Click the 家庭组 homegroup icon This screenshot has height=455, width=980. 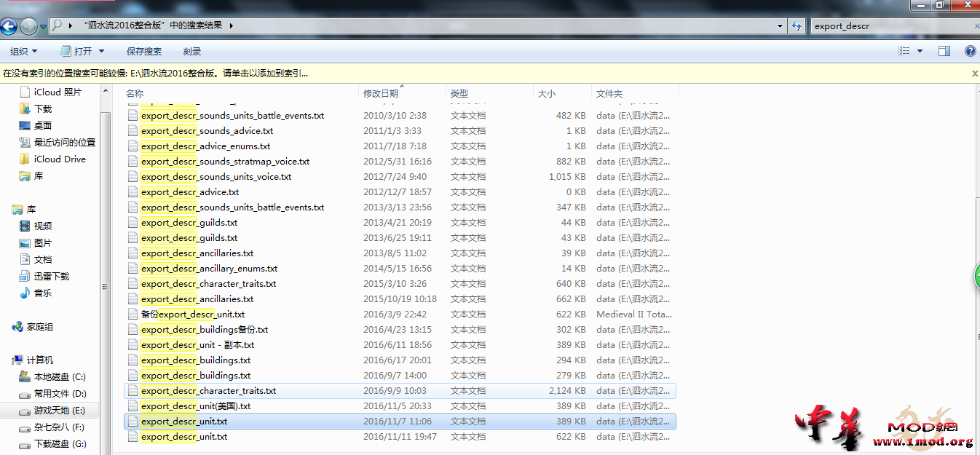(x=17, y=327)
